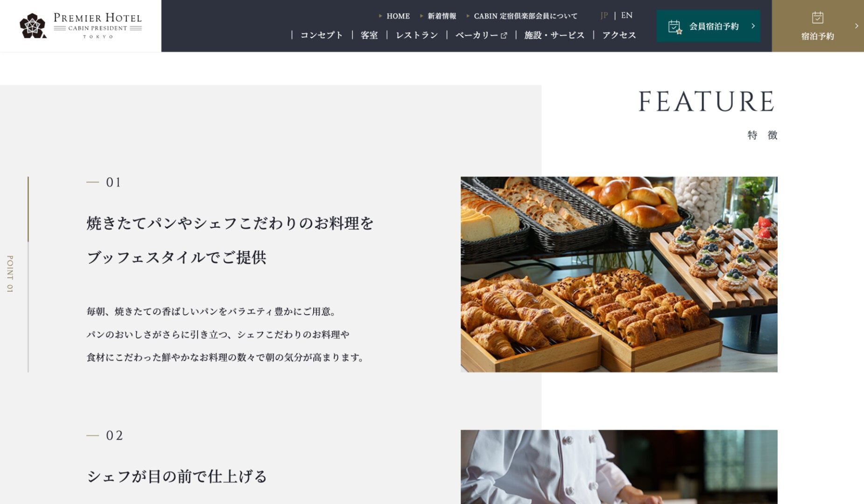Click the chevron on the 宿泊予約 panel
This screenshot has width=864, height=504.
pyautogui.click(x=857, y=26)
